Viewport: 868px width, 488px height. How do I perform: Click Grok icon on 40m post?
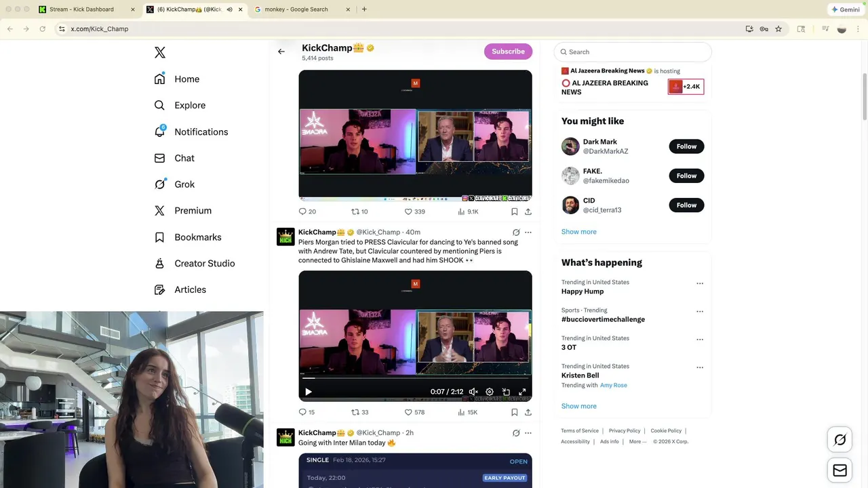(x=516, y=232)
